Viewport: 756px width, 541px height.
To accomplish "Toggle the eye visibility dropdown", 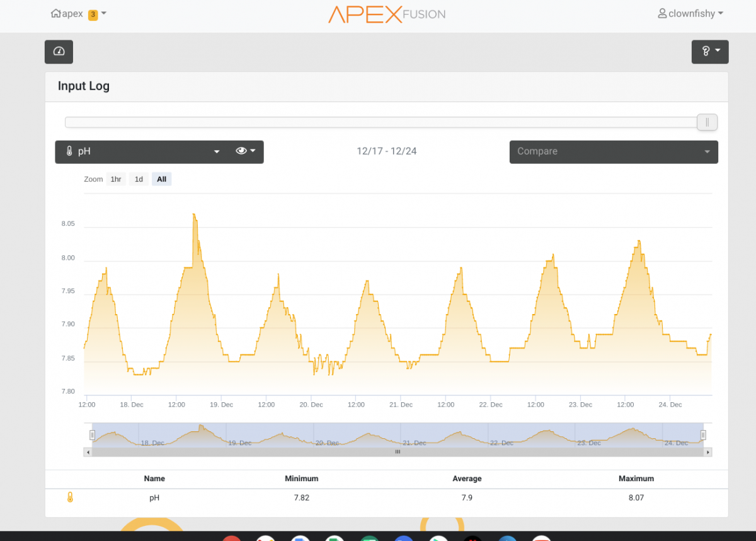I will pyautogui.click(x=246, y=151).
